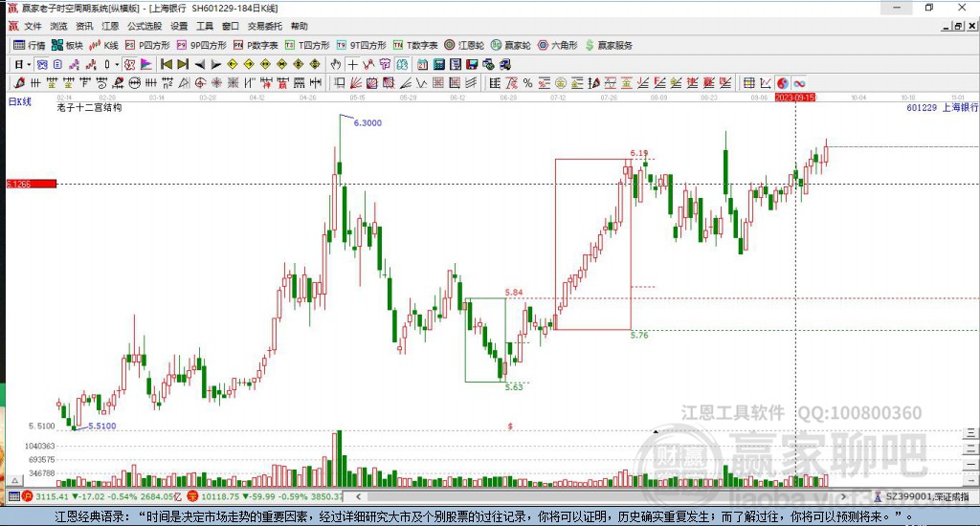980x526 pixels.
Task: Click the triangle ruler icon
Action: tap(184, 83)
